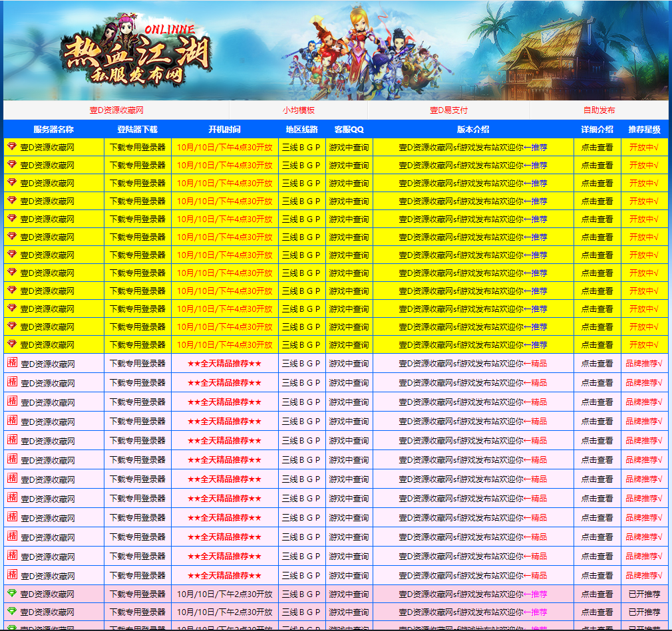672x631 pixels.
Task: Click the 详细介绍 column header
Action: 597,130
